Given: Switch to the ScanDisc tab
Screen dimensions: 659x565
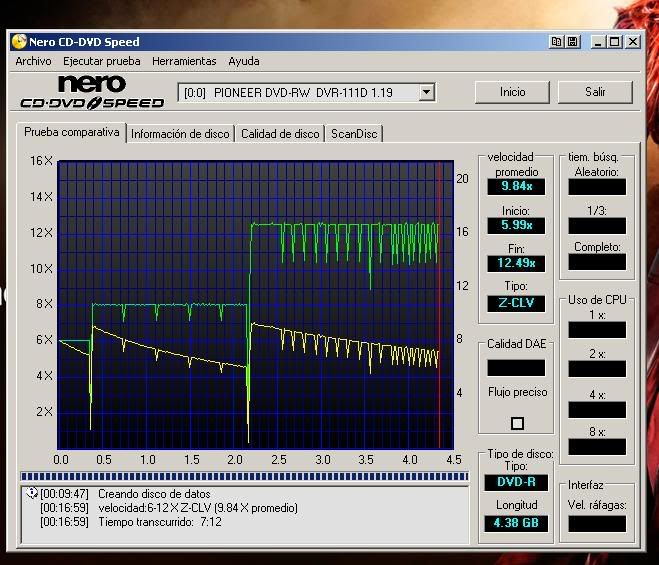Looking at the screenshot, I should pos(354,134).
